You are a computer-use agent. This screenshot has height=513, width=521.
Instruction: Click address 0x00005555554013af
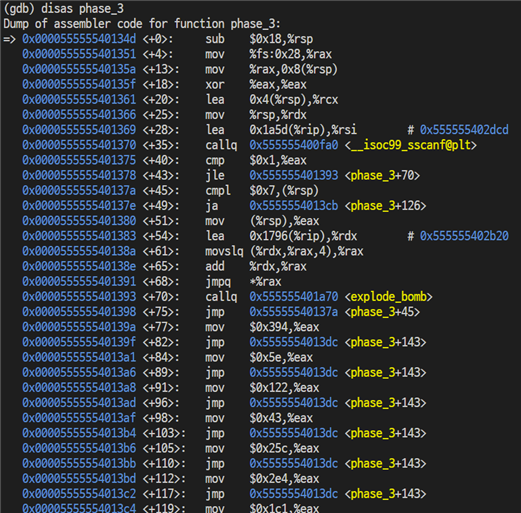(x=79, y=418)
